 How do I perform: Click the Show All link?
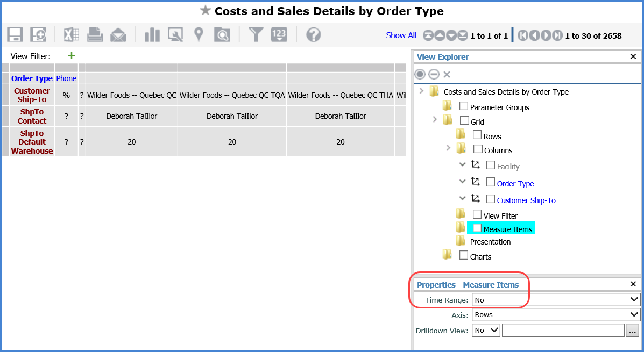(401, 35)
